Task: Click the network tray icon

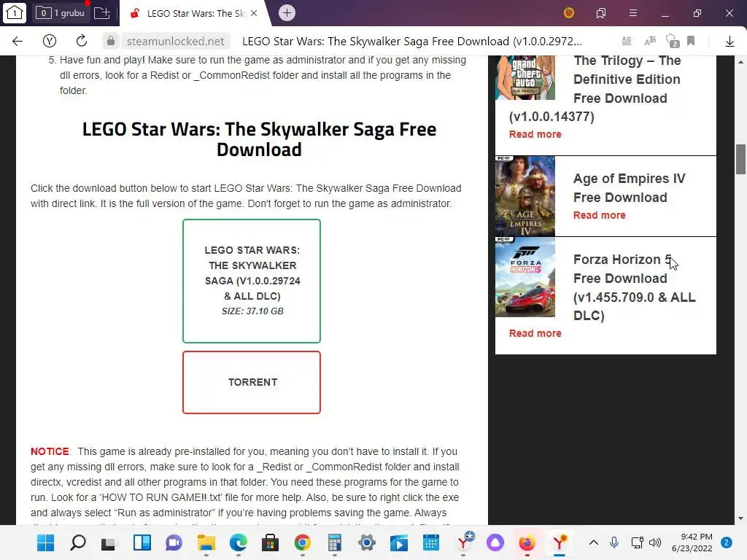Action: click(637, 542)
